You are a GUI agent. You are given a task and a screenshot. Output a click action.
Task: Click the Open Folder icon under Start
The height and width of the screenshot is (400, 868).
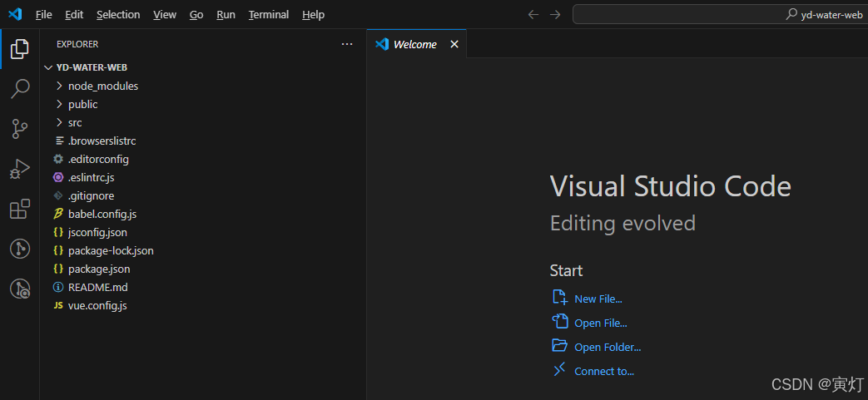(x=560, y=346)
